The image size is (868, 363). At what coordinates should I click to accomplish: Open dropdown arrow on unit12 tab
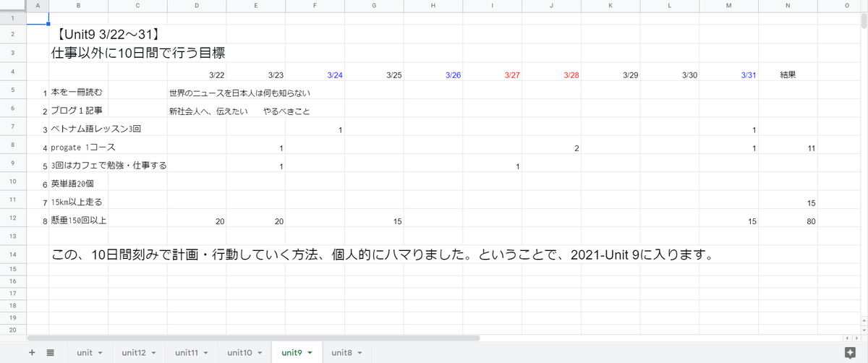tap(153, 353)
